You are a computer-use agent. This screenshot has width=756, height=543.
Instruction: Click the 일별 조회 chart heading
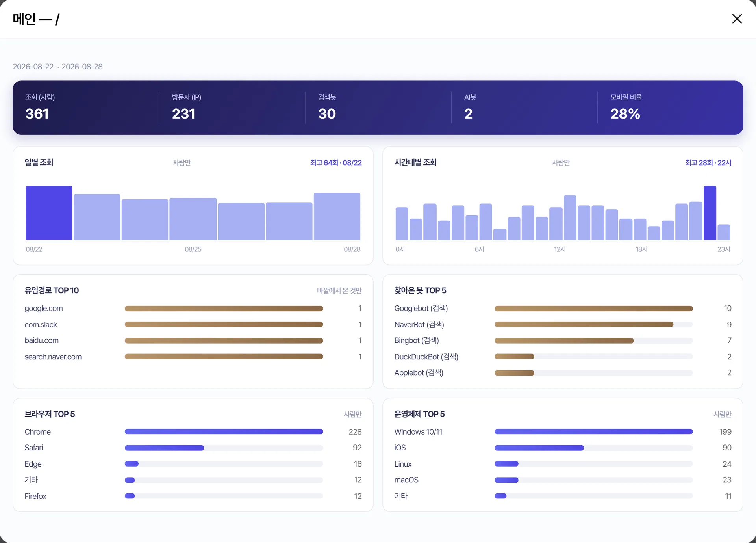tap(39, 162)
